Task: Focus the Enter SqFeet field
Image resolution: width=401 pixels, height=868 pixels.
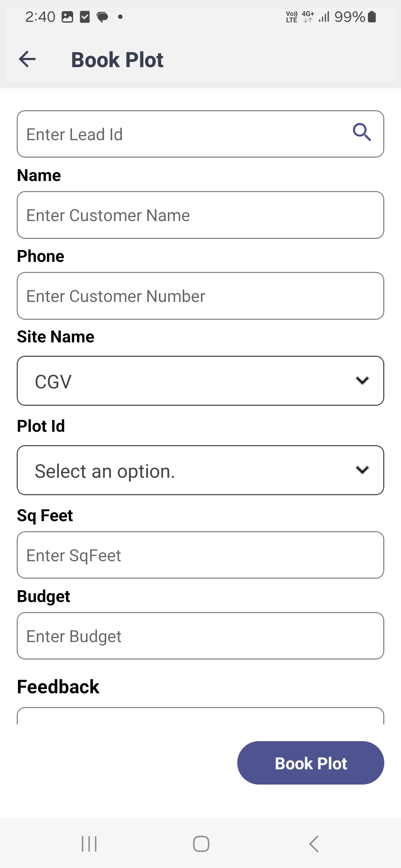Action: click(x=200, y=555)
